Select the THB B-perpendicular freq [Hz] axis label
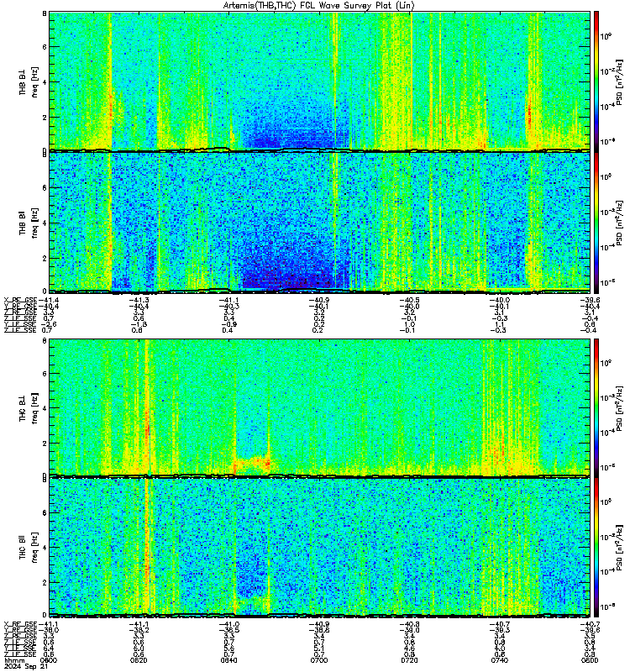 tap(29, 81)
